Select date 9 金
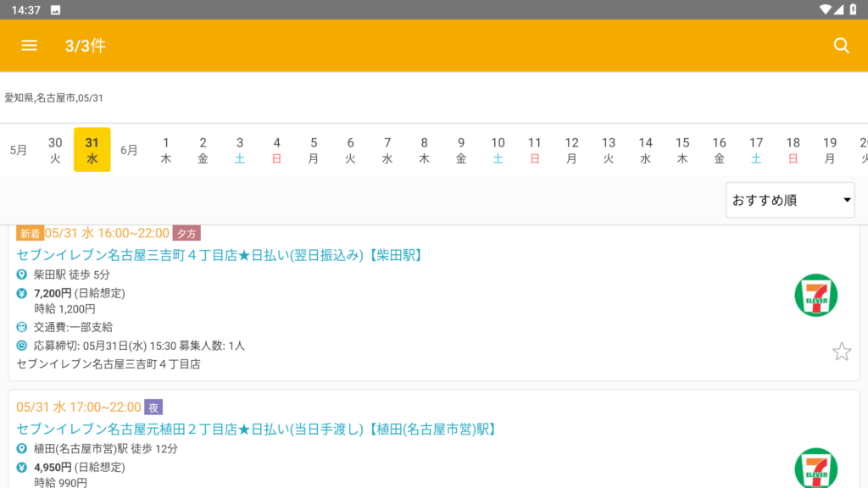The height and width of the screenshot is (488, 868). tap(461, 150)
